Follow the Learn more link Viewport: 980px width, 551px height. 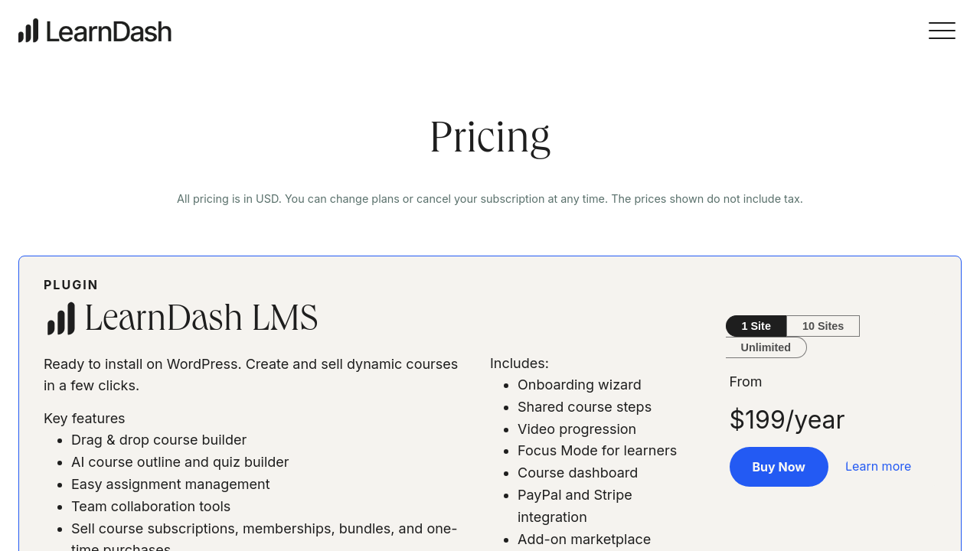coord(877,466)
